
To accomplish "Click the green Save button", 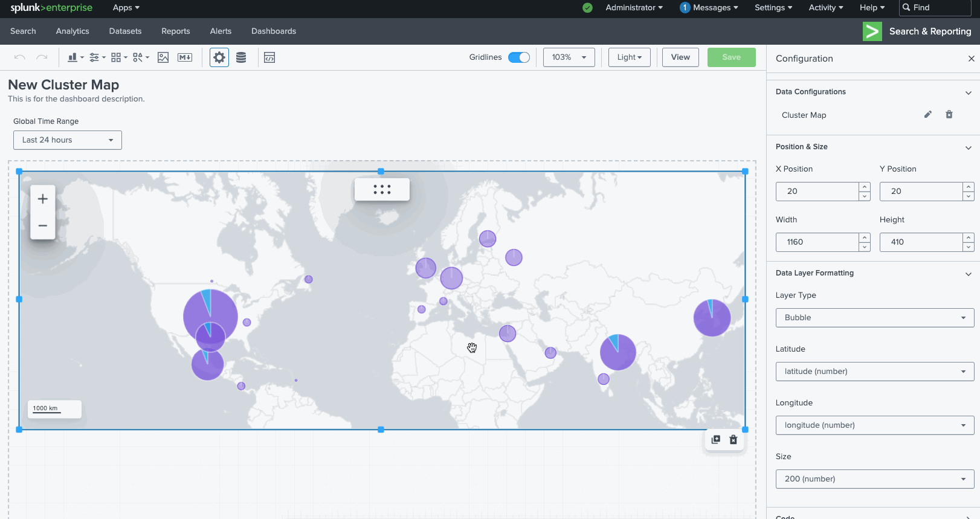I will click(x=731, y=57).
